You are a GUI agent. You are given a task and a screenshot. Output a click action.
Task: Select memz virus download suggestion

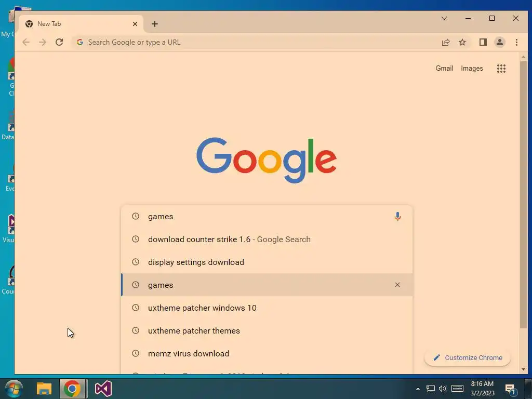[267, 353]
